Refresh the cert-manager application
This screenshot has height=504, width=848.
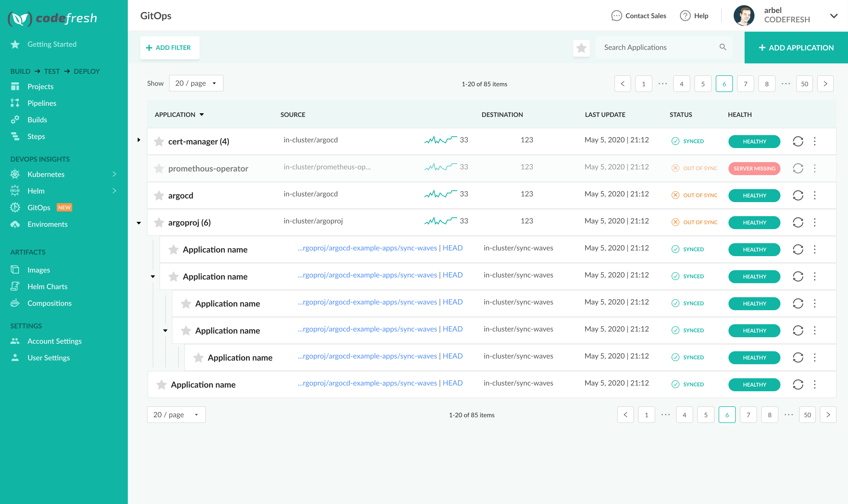coord(798,141)
